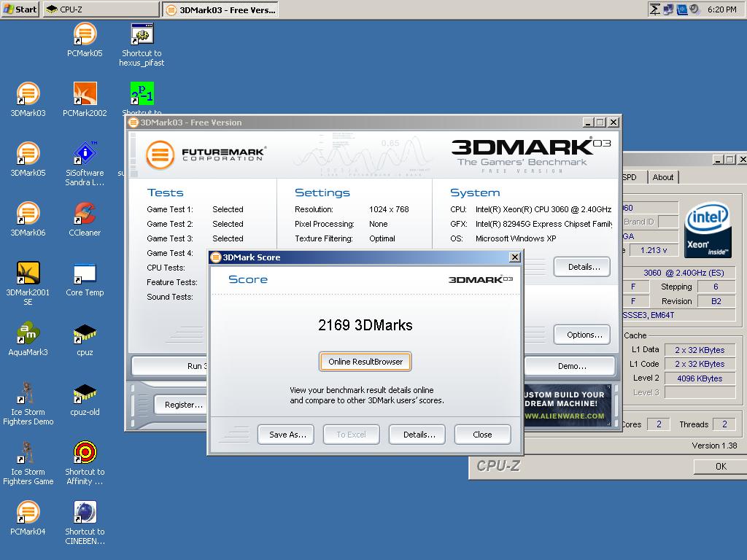This screenshot has height=560, width=747.
Task: Click the Intel Xeon inside logo
Action: 708,230
